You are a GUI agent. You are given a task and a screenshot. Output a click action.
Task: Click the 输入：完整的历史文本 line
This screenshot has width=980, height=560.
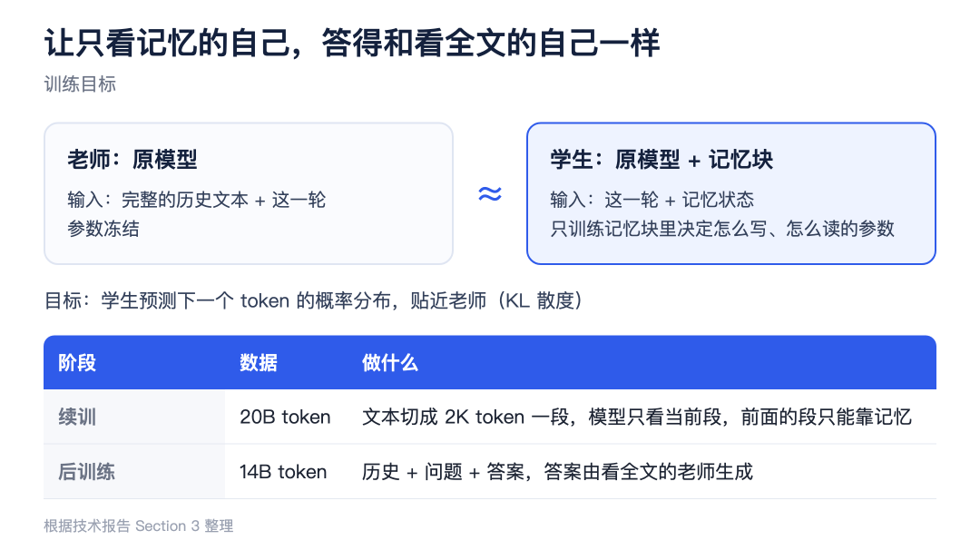197,200
